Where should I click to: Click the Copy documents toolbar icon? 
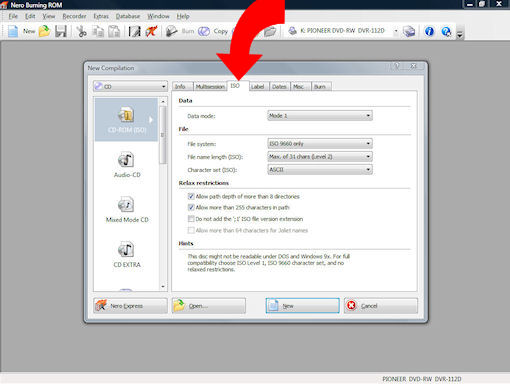pyautogui.click(x=98, y=31)
